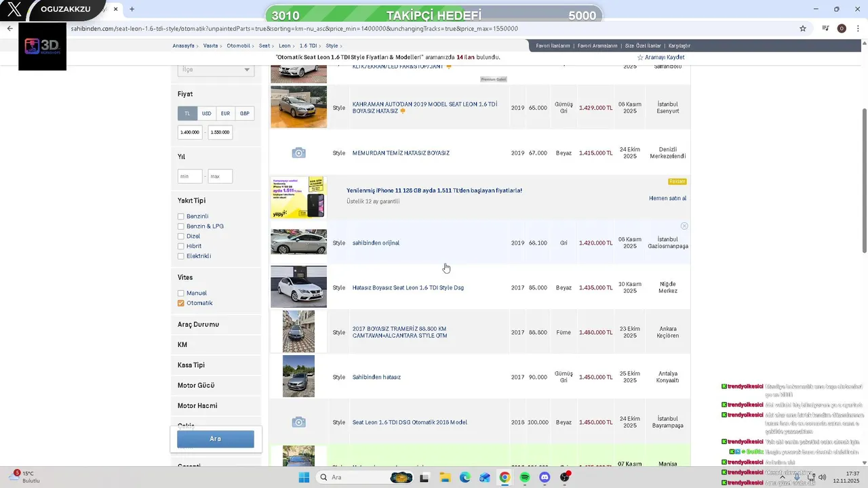Go back using the browser back arrow
The width and height of the screenshot is (868, 488).
point(9,28)
